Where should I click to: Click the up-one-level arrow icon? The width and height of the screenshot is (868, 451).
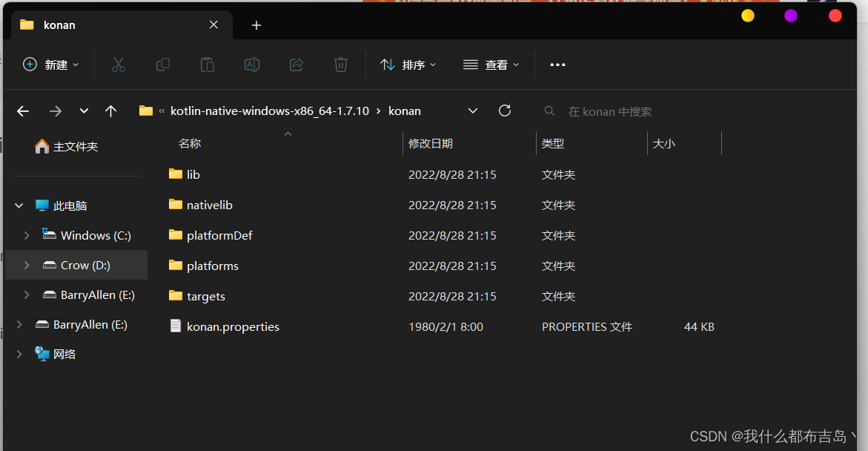(110, 110)
